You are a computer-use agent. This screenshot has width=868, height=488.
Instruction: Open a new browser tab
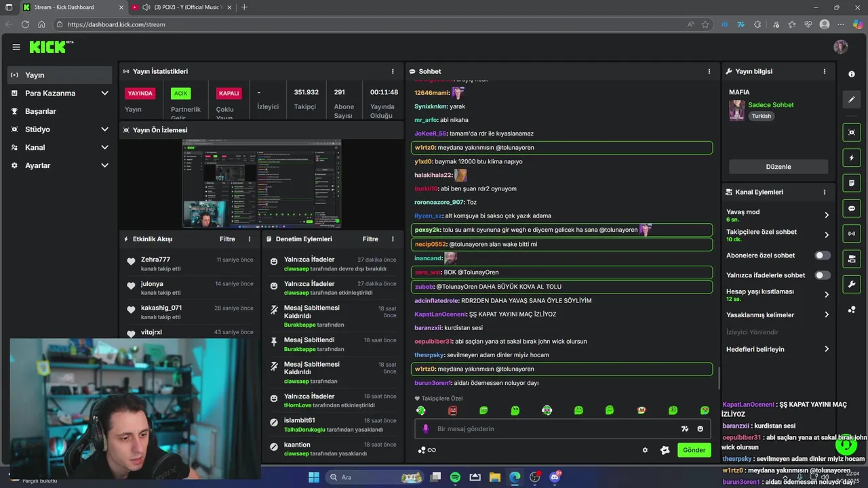tap(244, 7)
